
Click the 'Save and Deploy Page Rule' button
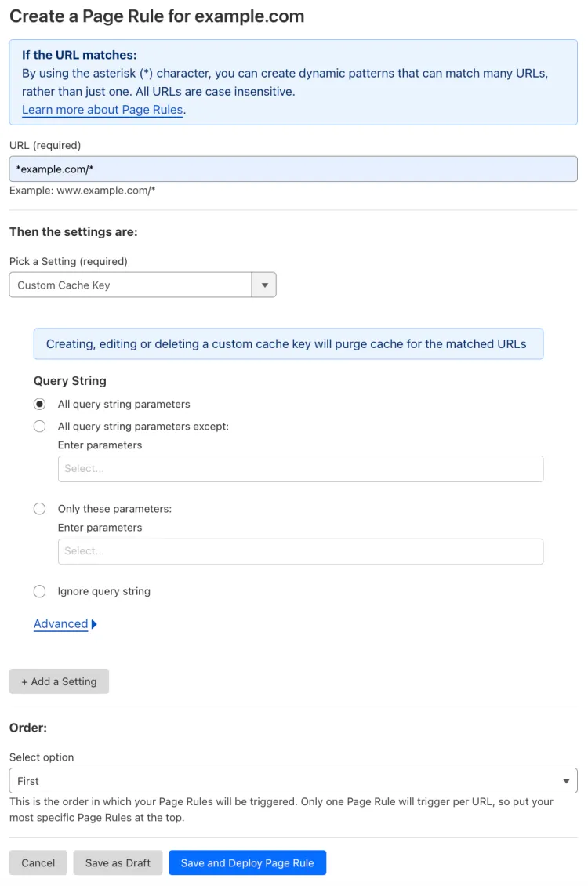pyautogui.click(x=247, y=862)
